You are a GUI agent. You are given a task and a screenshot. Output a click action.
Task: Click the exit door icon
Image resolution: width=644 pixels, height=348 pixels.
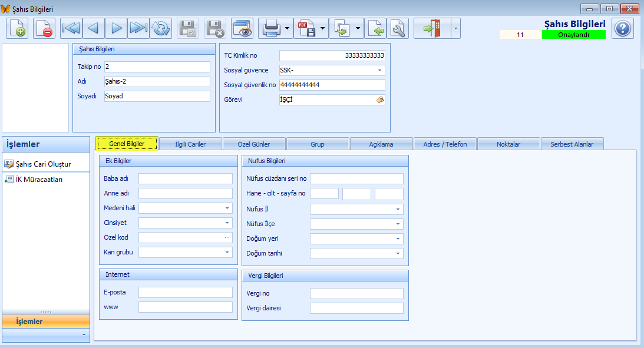432,28
